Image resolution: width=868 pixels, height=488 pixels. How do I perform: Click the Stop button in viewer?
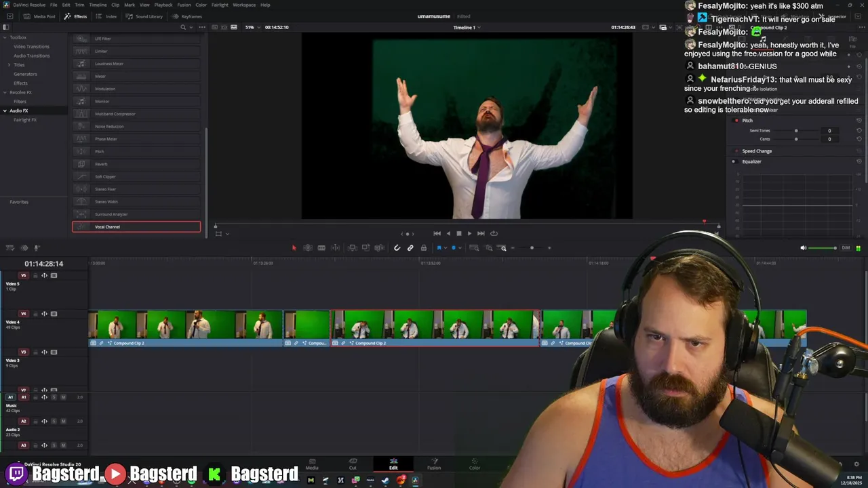pos(458,233)
